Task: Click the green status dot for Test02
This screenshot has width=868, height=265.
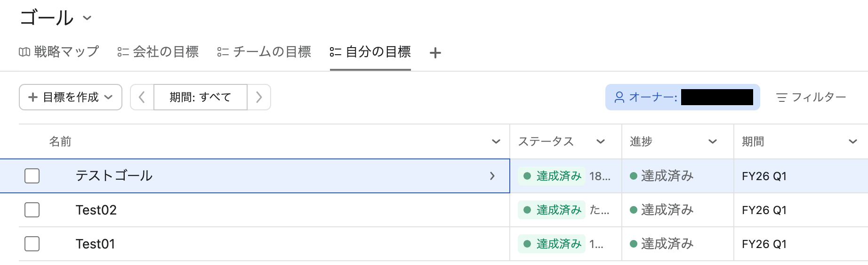Action: [527, 210]
